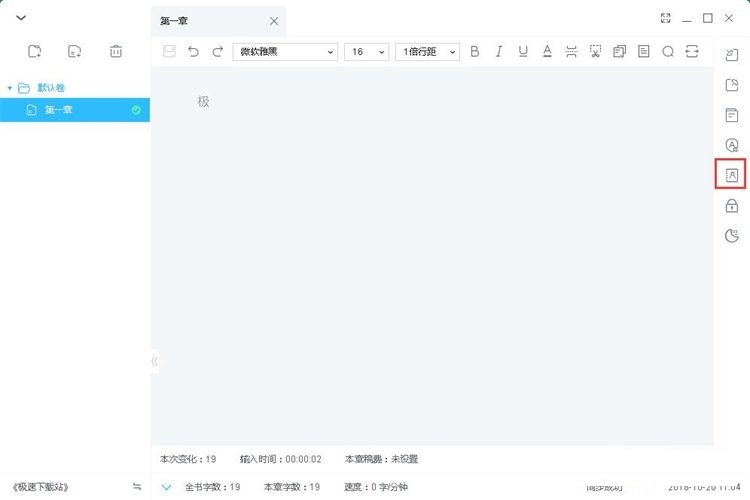Click the lock icon in right sidebar
The width and height of the screenshot is (750, 500).
pyautogui.click(x=732, y=206)
